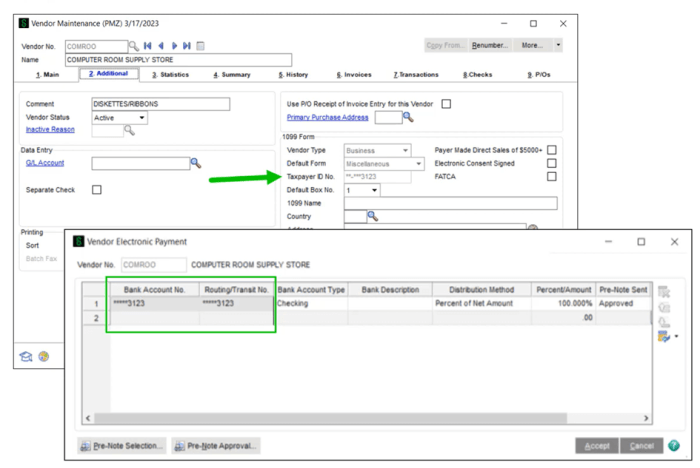This screenshot has width=700, height=468.
Task: Click the Primary Purchase Address link
Action: 327,117
